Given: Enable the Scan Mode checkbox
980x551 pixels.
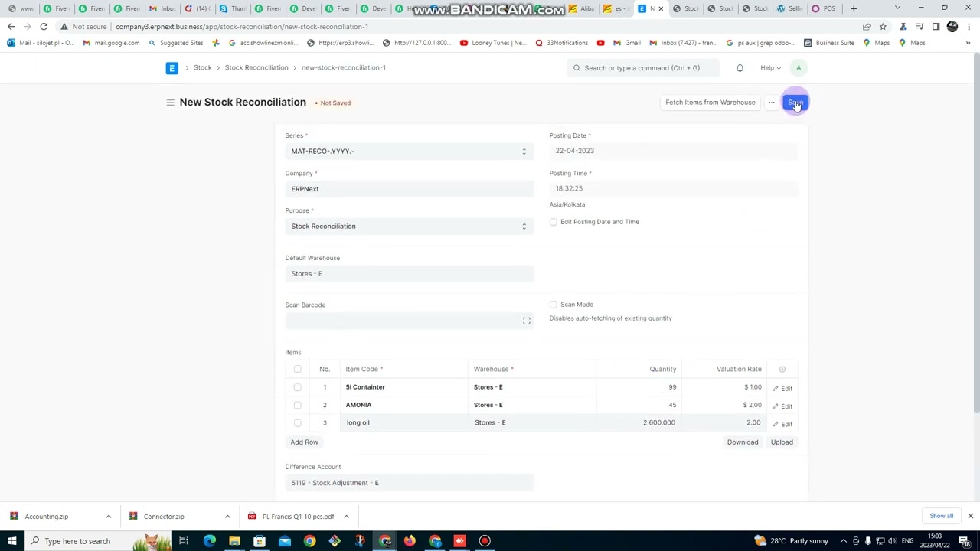Looking at the screenshot, I should (554, 305).
